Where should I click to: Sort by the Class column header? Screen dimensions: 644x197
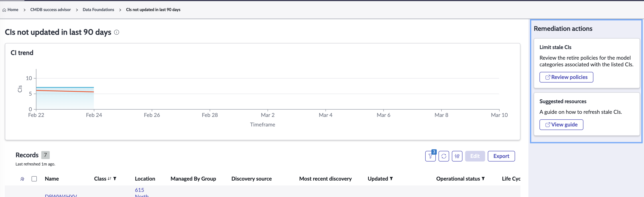[100, 179]
